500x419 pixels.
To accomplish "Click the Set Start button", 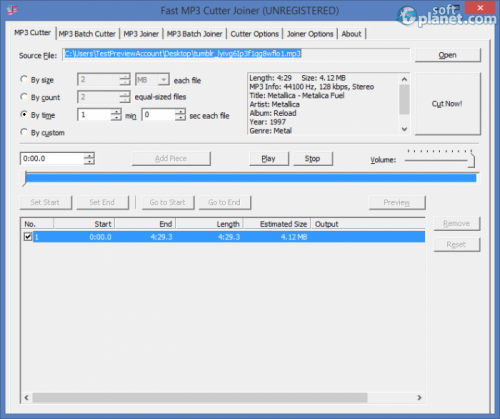I will click(46, 202).
